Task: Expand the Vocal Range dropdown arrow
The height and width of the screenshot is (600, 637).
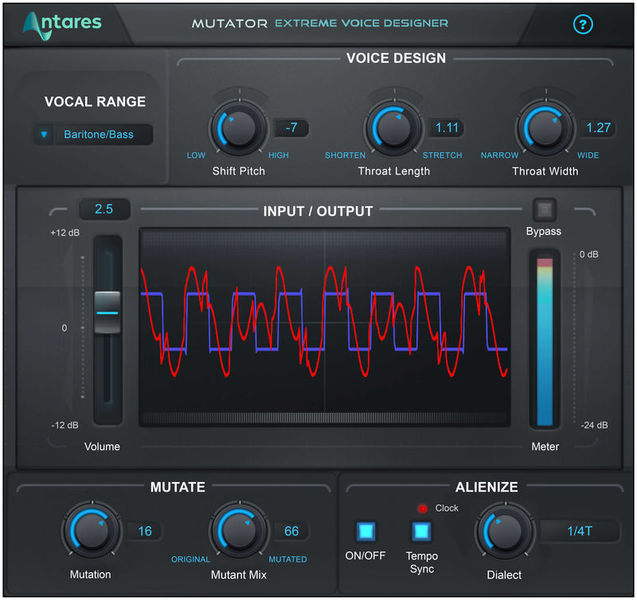Action: pos(44,134)
